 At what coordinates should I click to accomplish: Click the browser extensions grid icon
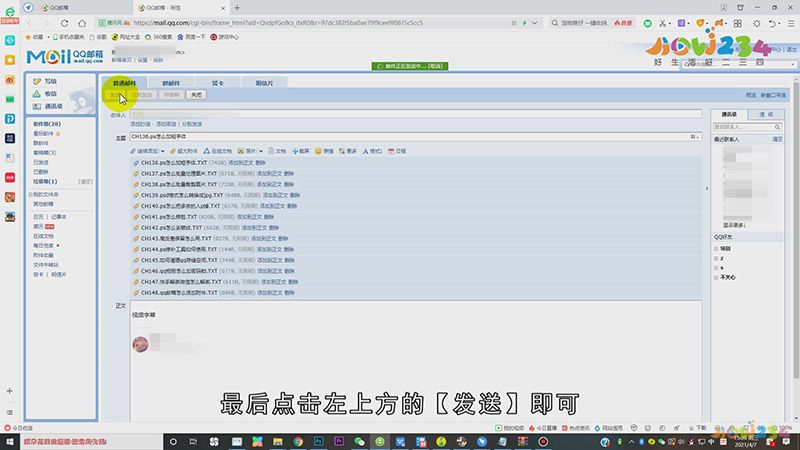coord(738,23)
